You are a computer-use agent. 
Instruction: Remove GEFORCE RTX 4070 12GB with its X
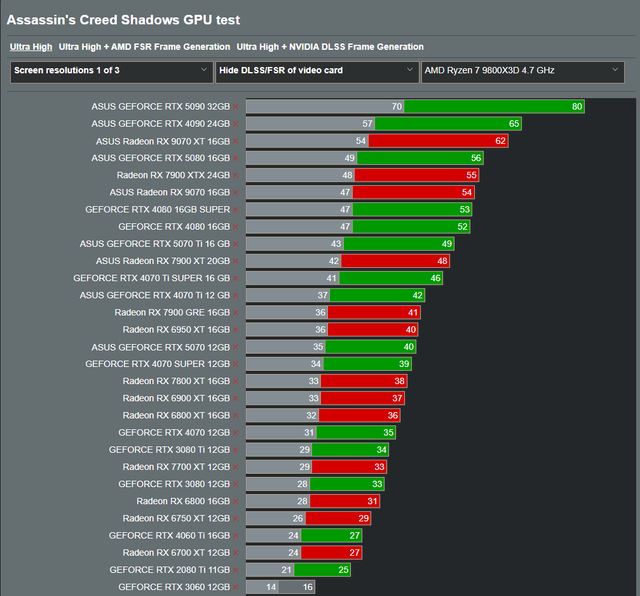point(236,433)
